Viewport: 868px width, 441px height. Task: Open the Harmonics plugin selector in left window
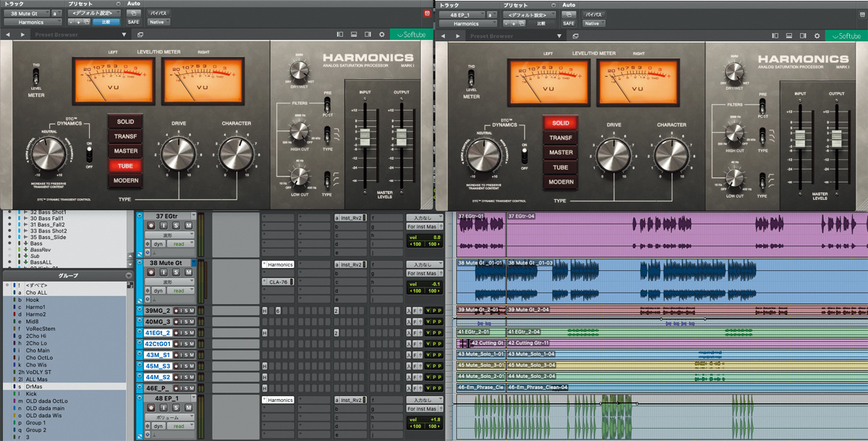33,22
